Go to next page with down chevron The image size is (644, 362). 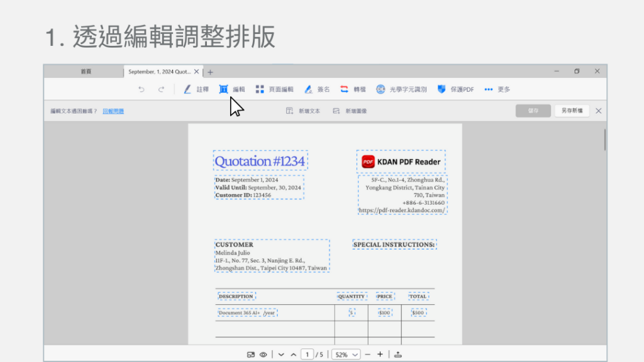[x=281, y=354]
